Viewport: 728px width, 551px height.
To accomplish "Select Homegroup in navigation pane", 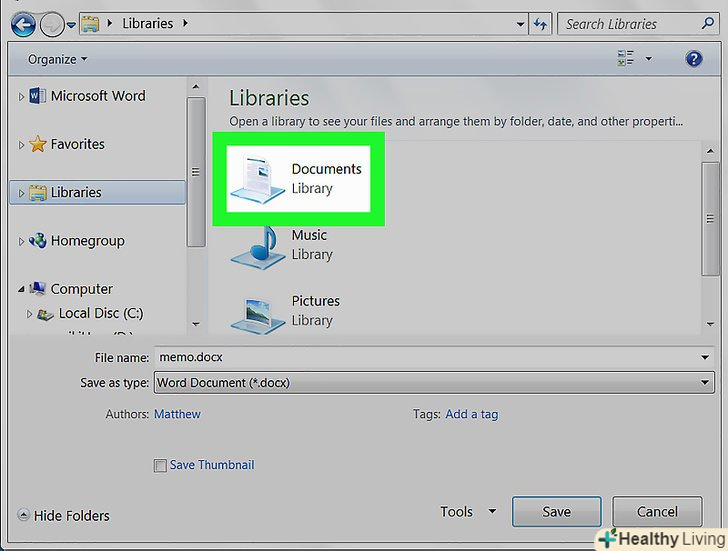I will click(88, 241).
